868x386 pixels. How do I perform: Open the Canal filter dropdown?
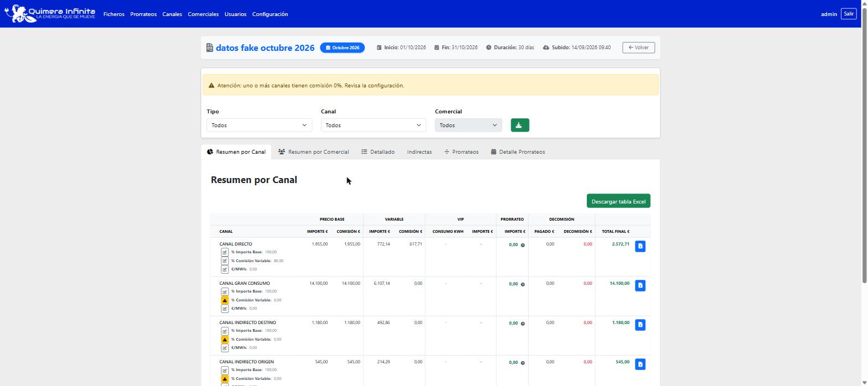(374, 125)
